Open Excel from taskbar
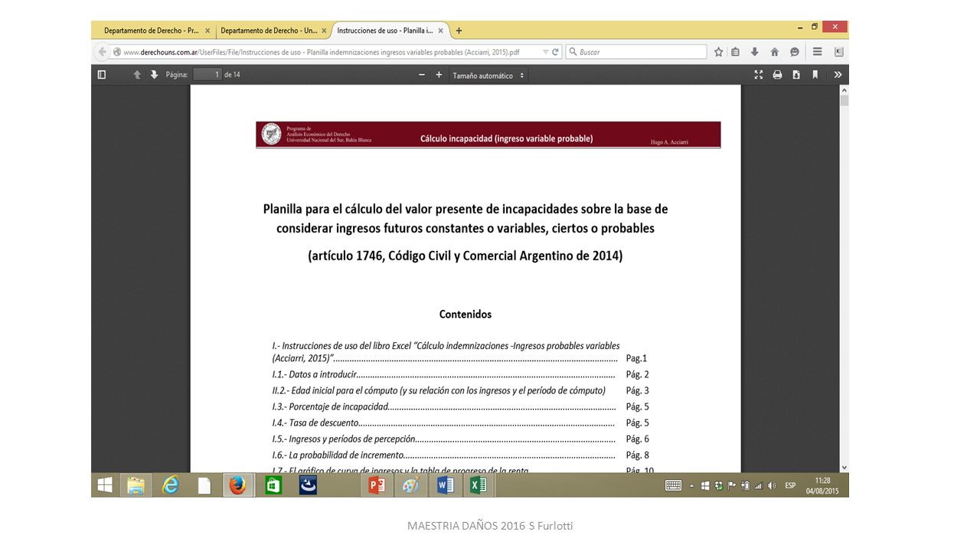This screenshot has height=551, width=980. (x=479, y=485)
